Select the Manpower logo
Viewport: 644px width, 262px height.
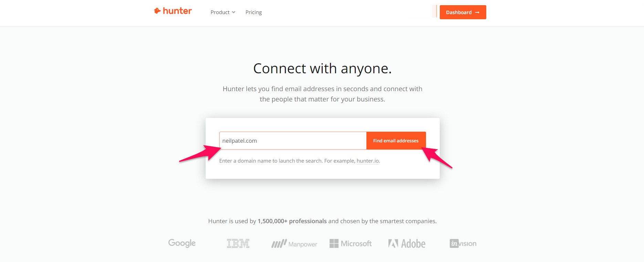(294, 244)
